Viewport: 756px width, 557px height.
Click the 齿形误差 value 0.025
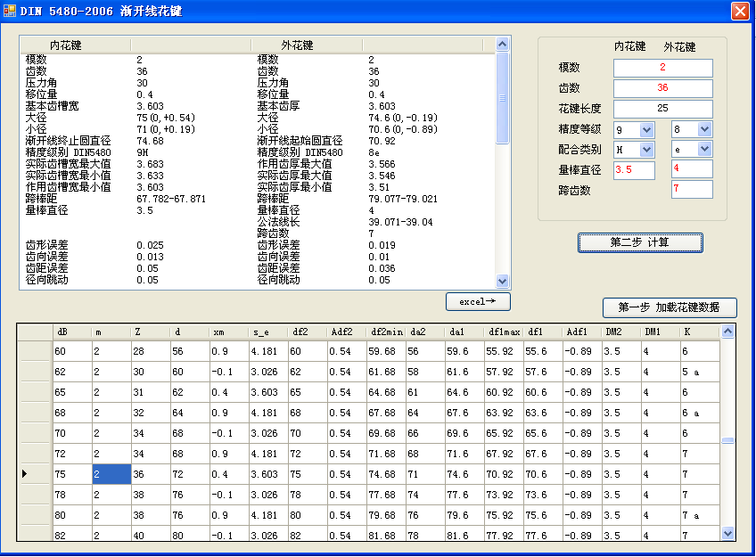point(150,245)
